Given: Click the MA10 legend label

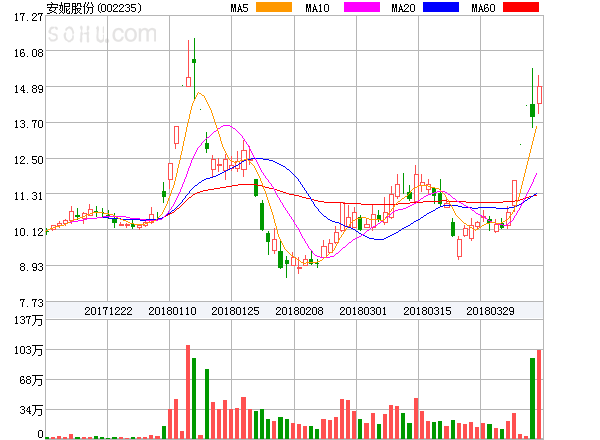Looking at the screenshot, I should point(317,8).
